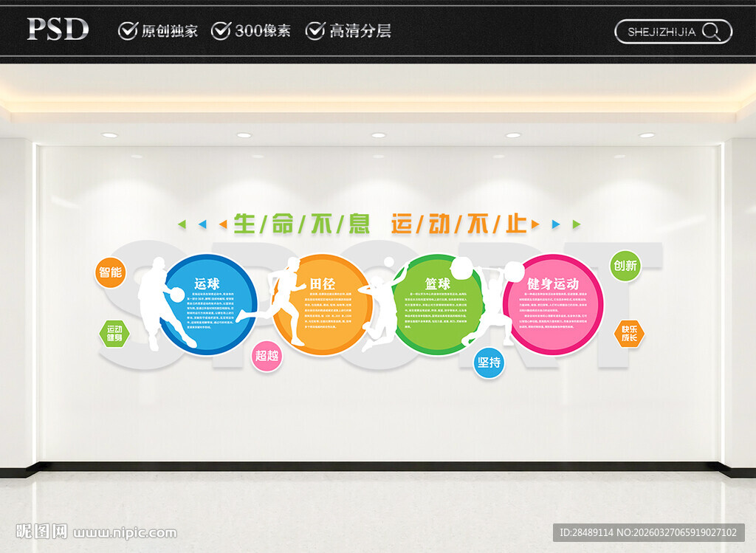The image size is (756, 553).
Task: Click the SHEJIZHIJIA search field
Action: click(x=673, y=32)
